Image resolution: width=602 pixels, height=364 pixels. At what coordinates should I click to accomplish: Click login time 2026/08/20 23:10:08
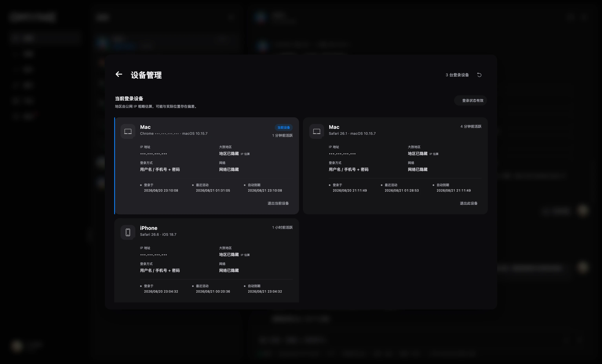coord(161,190)
